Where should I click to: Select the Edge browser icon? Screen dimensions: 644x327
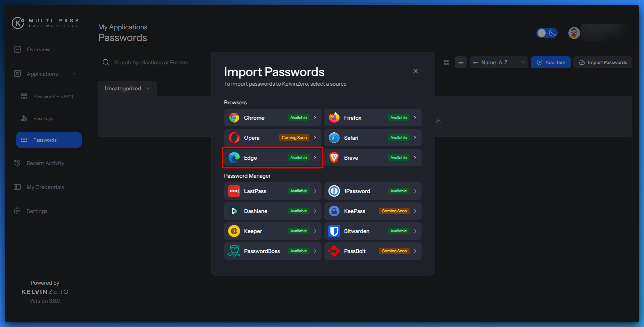(234, 158)
